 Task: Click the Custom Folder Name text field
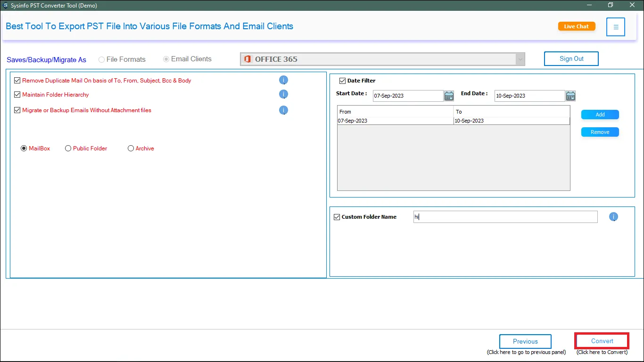505,217
